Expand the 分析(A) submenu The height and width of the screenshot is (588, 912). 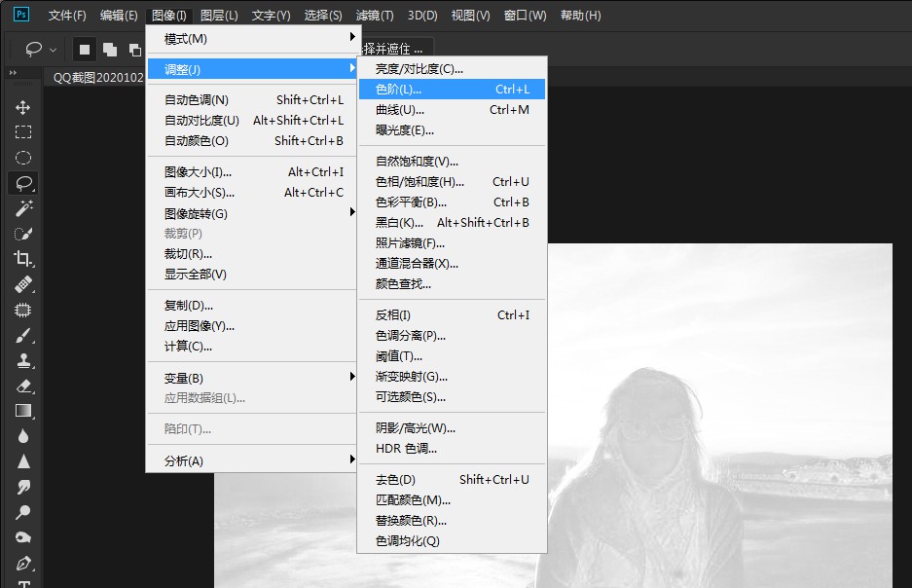[252, 460]
